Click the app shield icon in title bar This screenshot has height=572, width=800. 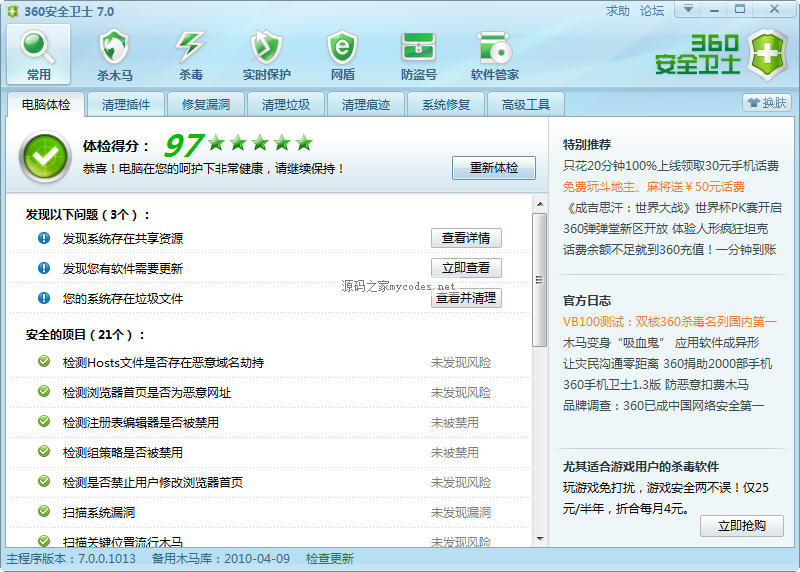click(13, 11)
